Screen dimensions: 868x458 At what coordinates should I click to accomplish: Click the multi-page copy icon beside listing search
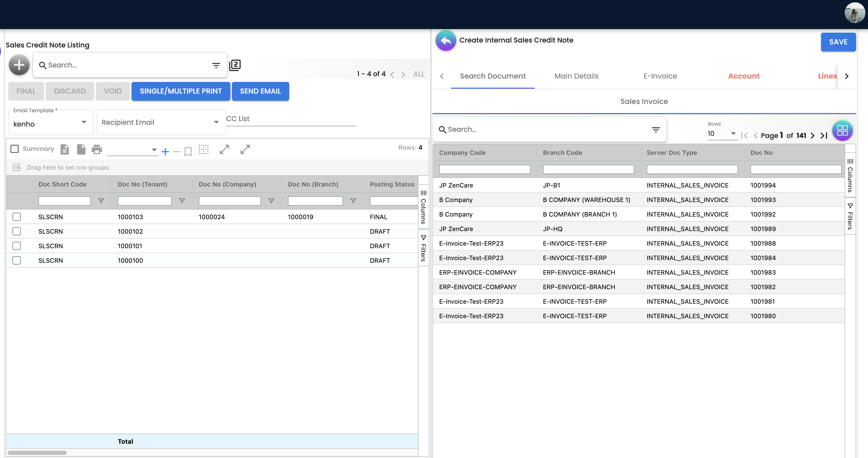click(x=235, y=65)
